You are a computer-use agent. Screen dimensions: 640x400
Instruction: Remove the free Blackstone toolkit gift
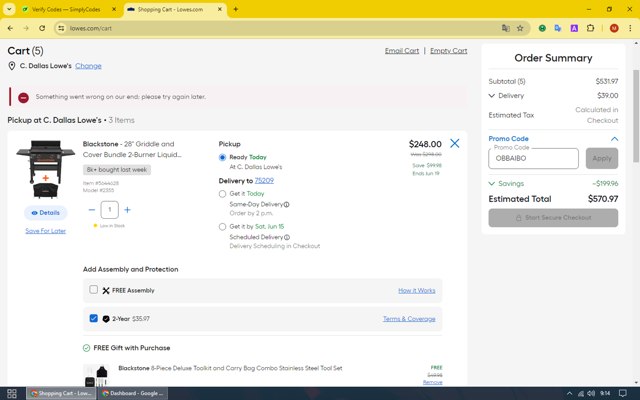pos(433,382)
